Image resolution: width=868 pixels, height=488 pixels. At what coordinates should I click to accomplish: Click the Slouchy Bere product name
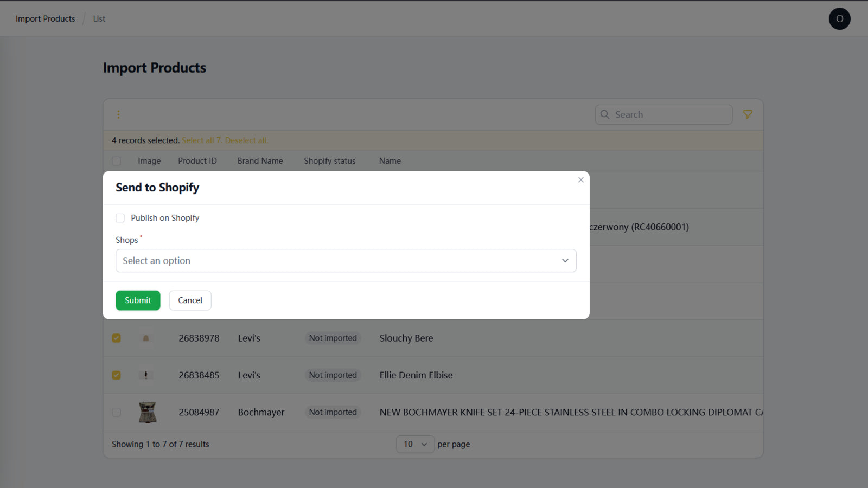click(406, 338)
